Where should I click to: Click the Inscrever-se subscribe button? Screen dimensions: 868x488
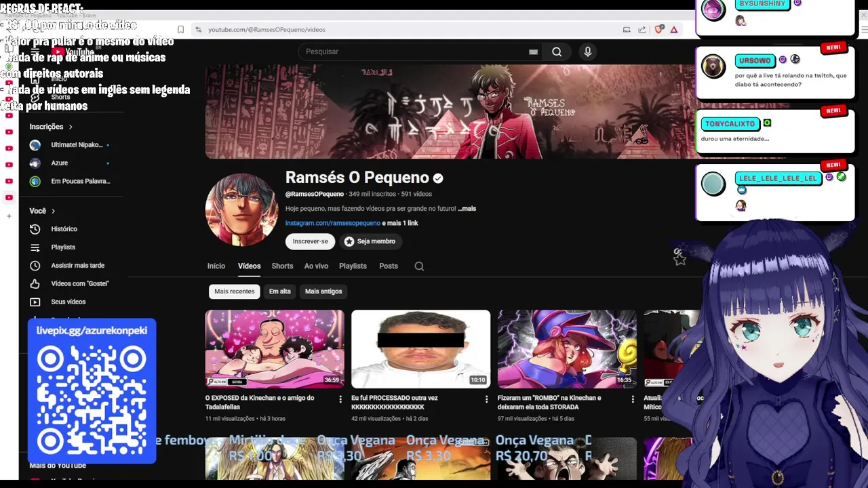click(x=311, y=241)
